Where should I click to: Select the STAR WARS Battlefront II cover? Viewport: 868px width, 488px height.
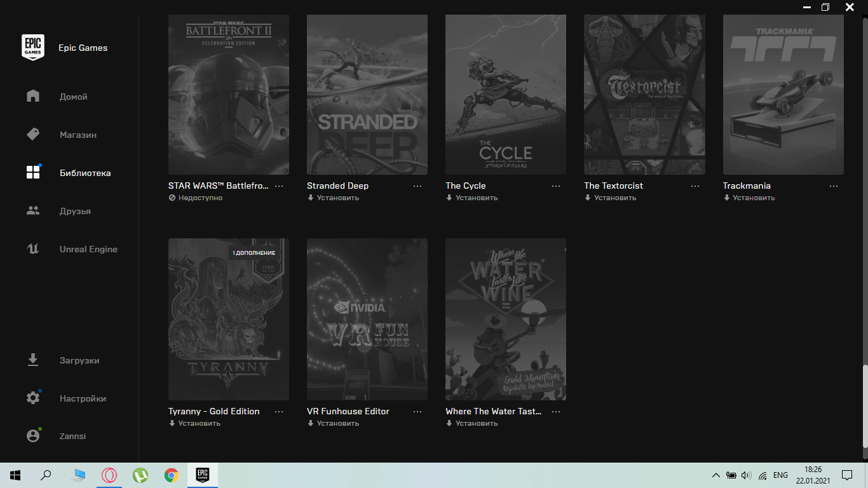pyautogui.click(x=229, y=94)
